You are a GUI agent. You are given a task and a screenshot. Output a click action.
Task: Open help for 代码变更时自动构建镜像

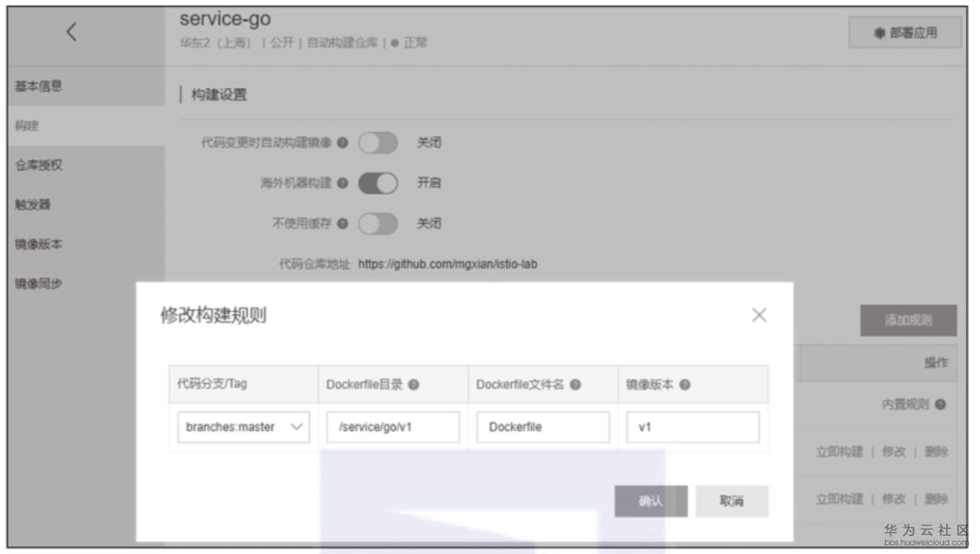[343, 143]
